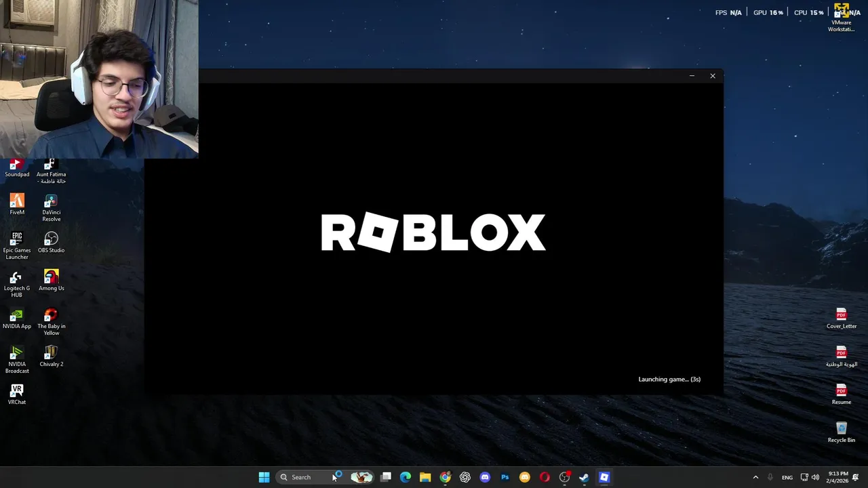Click the search highlight image in search box
Viewport: 868px width, 488px height.
(361, 477)
